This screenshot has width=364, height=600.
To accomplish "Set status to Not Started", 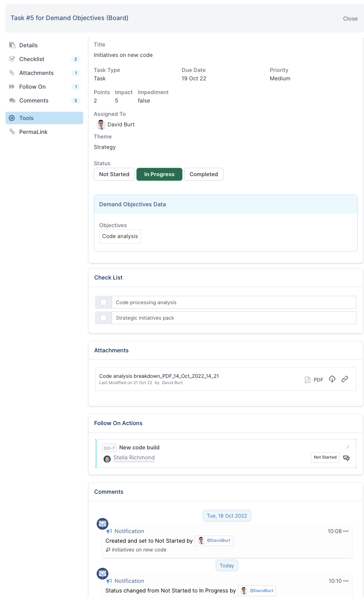I will (114, 174).
